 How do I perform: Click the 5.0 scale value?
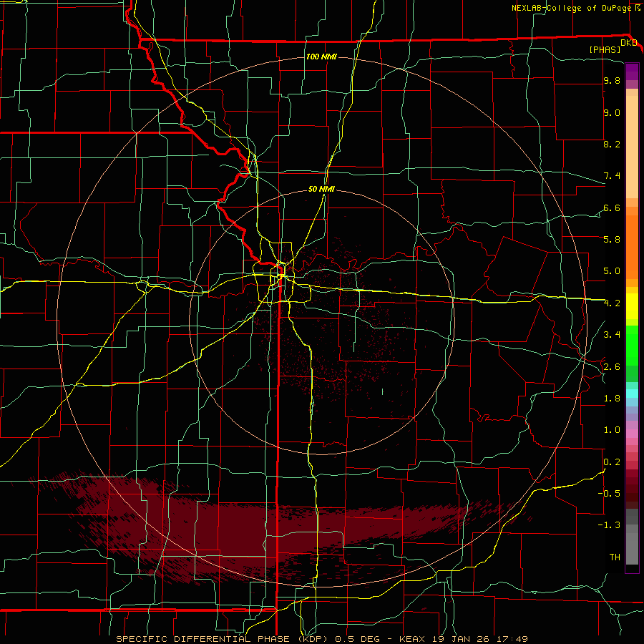612,271
